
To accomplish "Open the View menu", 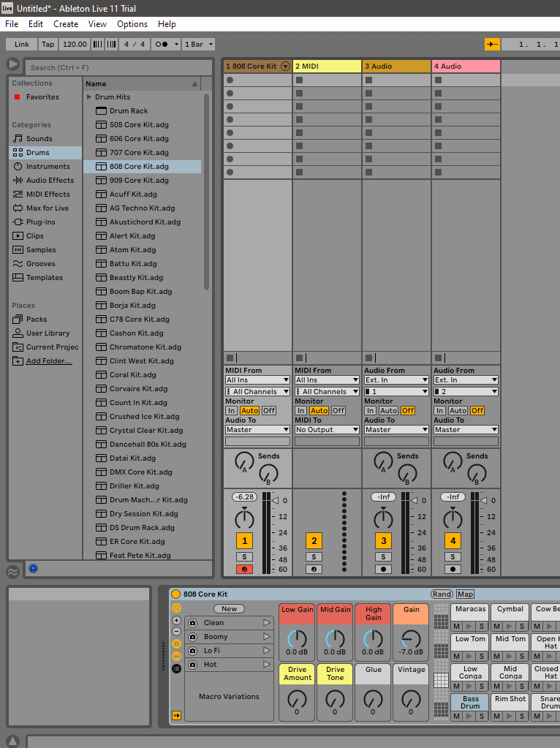I will click(97, 24).
